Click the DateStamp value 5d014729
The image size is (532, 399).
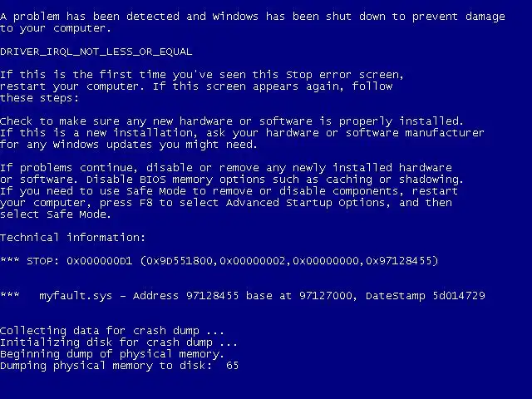coord(459,296)
